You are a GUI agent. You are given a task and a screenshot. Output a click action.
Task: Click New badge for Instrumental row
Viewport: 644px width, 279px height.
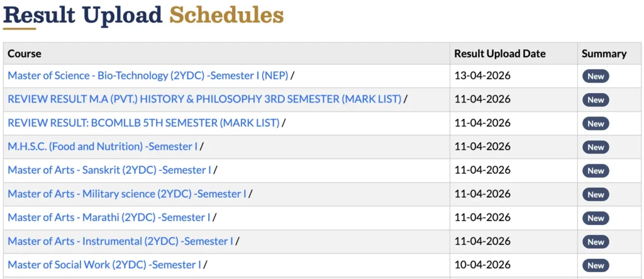596,242
